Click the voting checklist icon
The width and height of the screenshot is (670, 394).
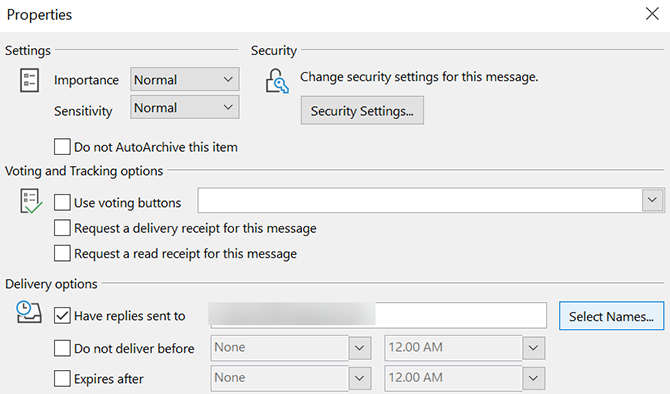31,201
